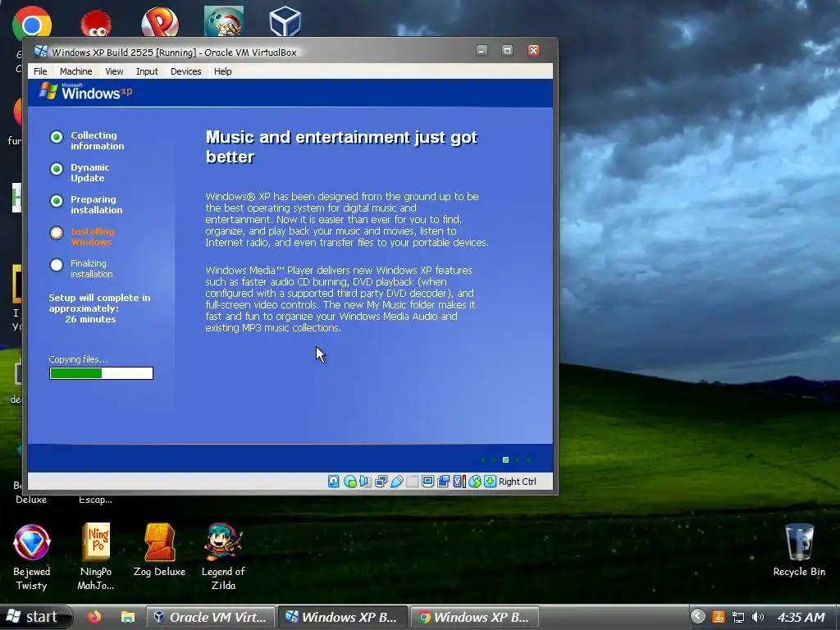Screen dimensions: 840x630
Task: Switch to Chrome Windows XP taskbar button
Action: coord(475,617)
